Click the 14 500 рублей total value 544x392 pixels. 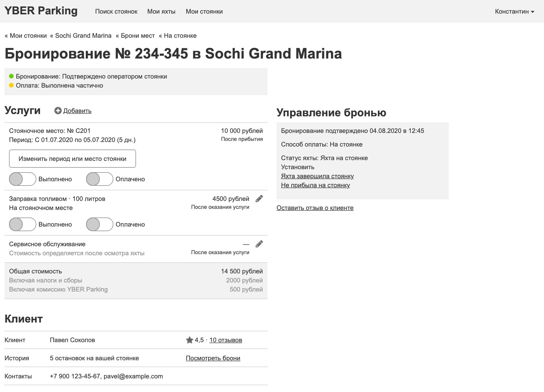[242, 271]
